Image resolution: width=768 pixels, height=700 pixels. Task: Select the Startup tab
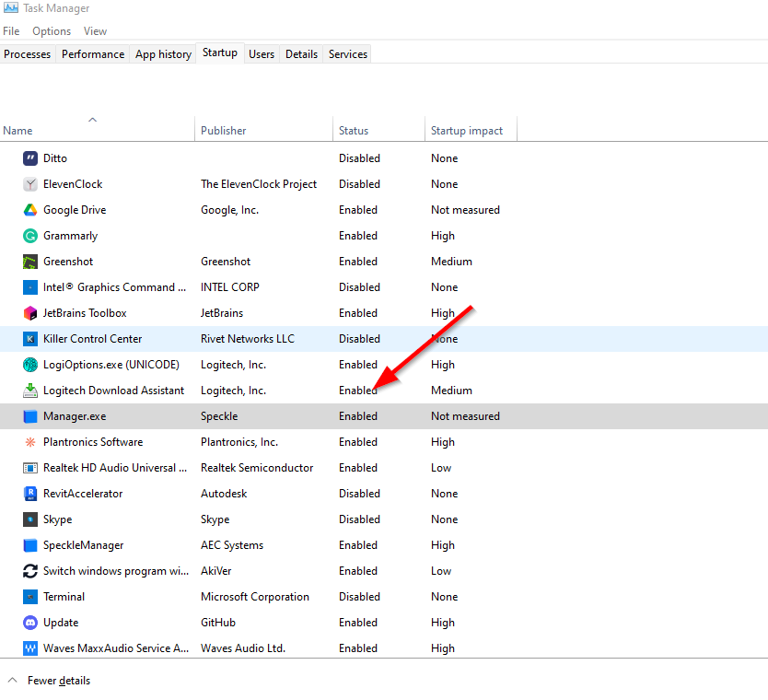click(x=220, y=52)
